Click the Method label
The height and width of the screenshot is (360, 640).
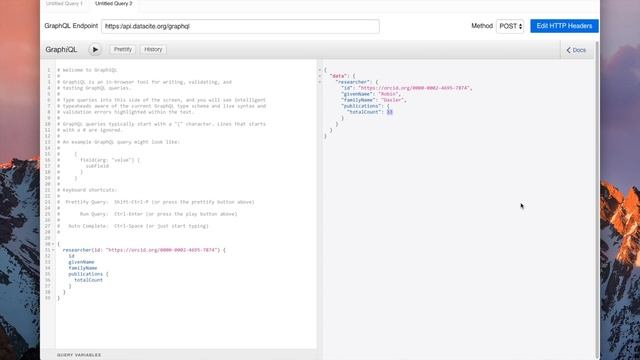482,26
